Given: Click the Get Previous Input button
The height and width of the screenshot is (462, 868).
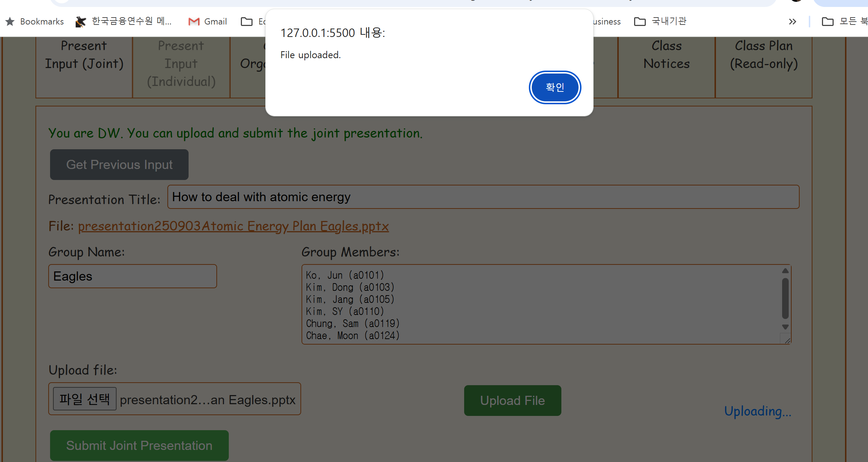Looking at the screenshot, I should (x=119, y=165).
